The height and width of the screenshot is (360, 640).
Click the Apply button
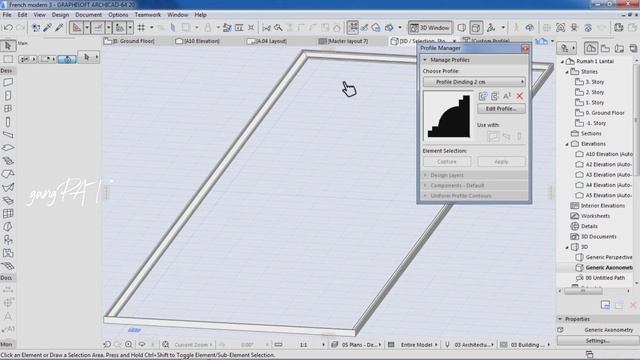pos(501,162)
